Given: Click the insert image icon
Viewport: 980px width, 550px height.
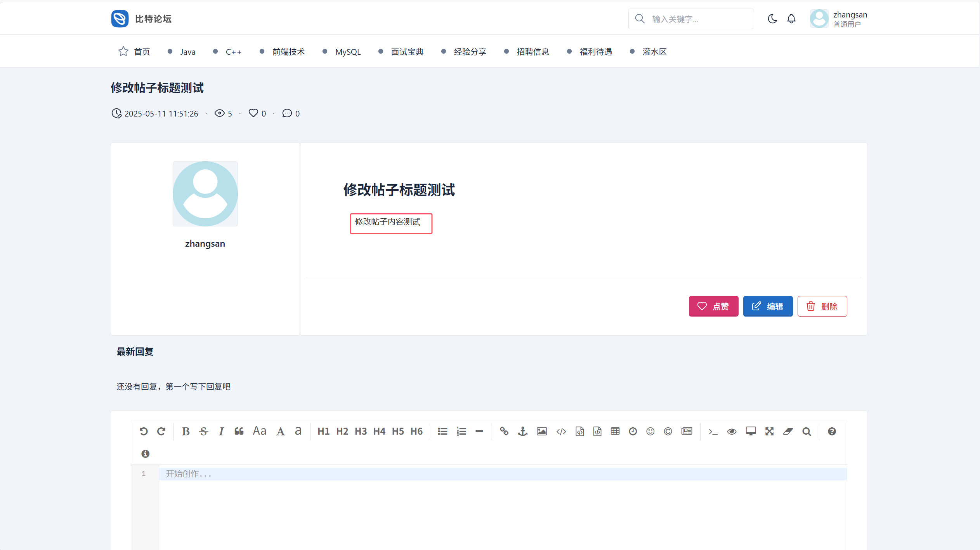Looking at the screenshot, I should tap(541, 431).
